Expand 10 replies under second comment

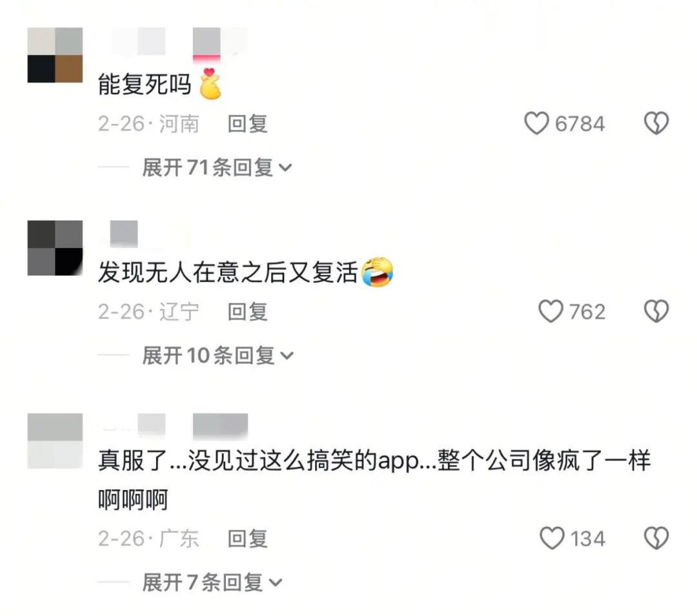[x=218, y=356]
